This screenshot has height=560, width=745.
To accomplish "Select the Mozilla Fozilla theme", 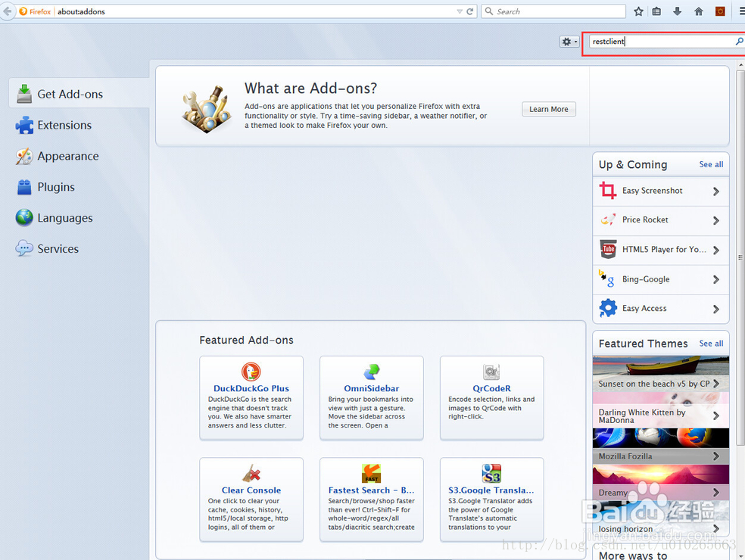I will [x=661, y=446].
